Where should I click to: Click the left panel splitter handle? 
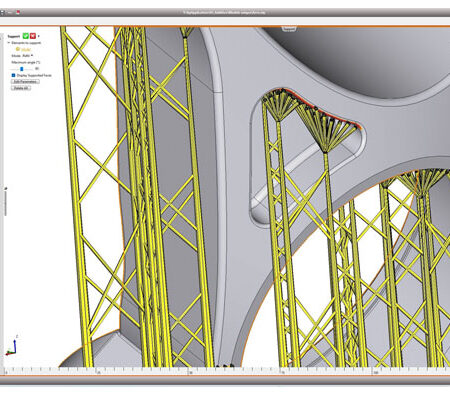coord(5,201)
